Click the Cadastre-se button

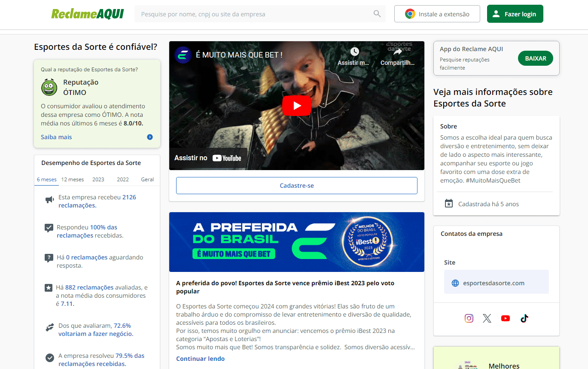pos(297,186)
